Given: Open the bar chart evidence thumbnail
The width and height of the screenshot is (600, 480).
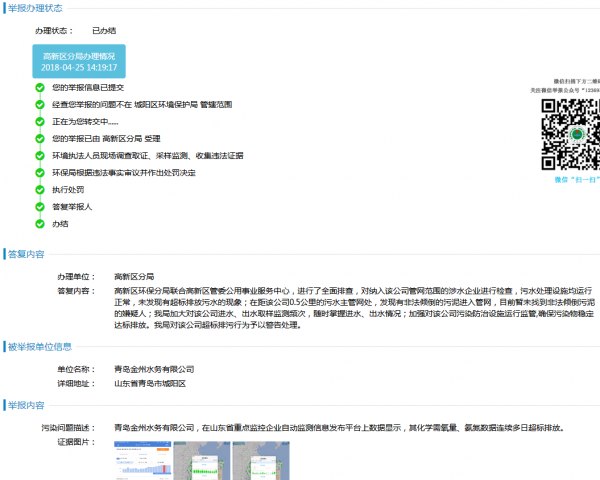Looking at the screenshot, I should 143,460.
